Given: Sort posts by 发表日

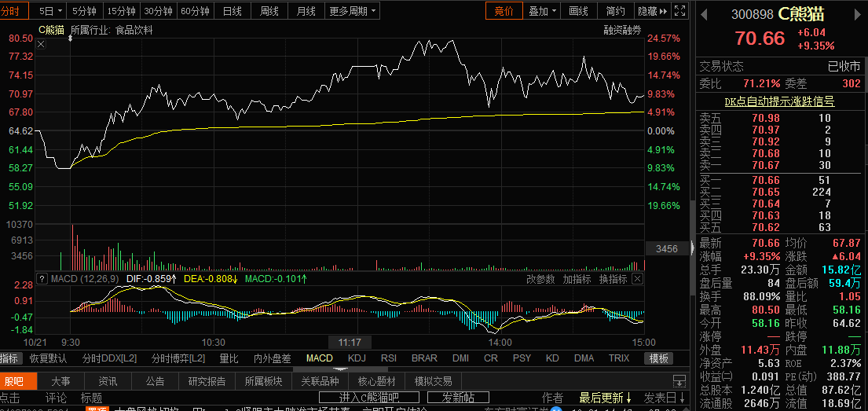Looking at the screenshot, I should coord(665,398).
